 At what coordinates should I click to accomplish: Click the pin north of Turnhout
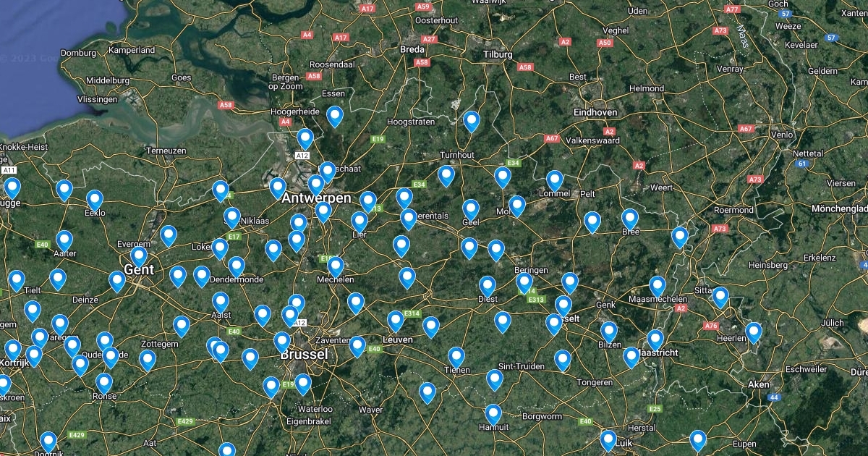pyautogui.click(x=472, y=122)
